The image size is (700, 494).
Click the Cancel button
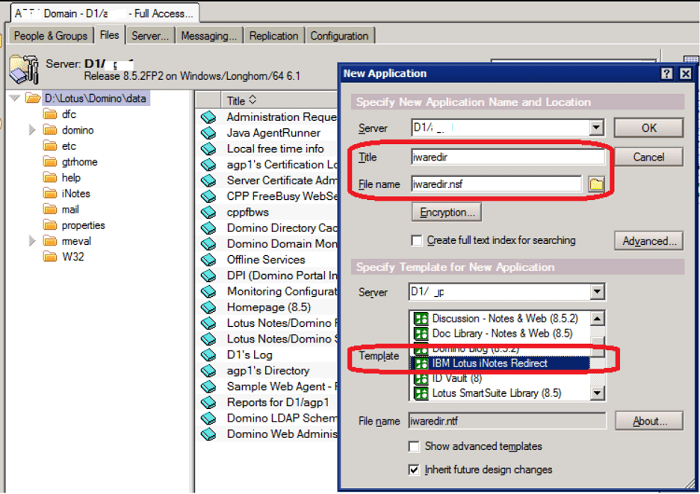click(649, 157)
